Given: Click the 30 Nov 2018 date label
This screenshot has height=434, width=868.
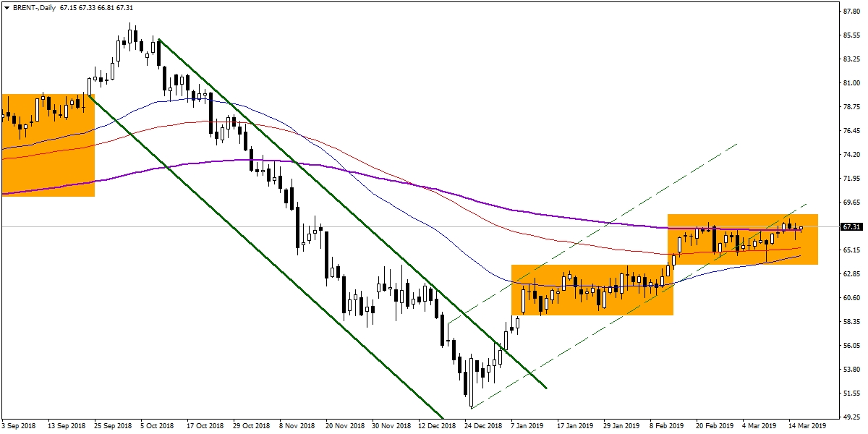Looking at the screenshot, I should 392,426.
